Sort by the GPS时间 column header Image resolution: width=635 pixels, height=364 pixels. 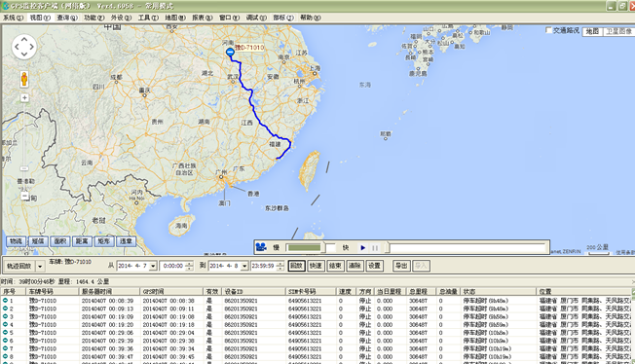pyautogui.click(x=171, y=292)
